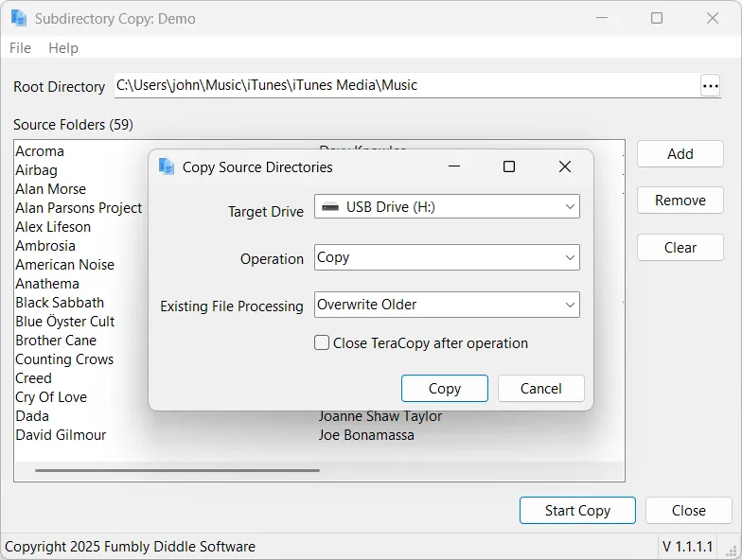Select Blue Öyster Cult folder
742x560 pixels.
pos(64,322)
